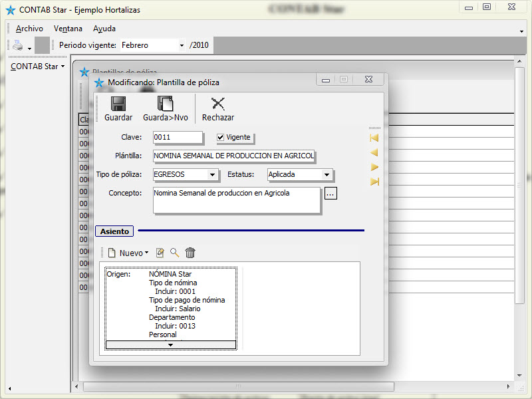Open the printer options dropdown arrow
532x399 pixels.
[x=29, y=49]
